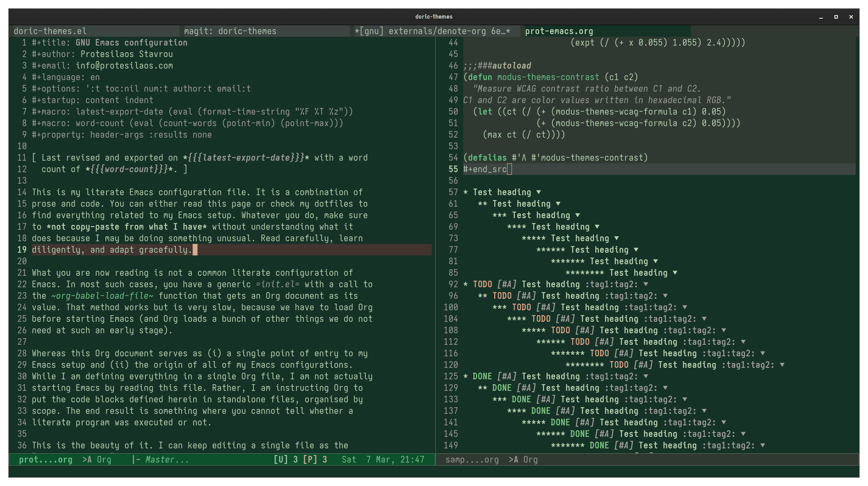This screenshot has width=868, height=486.
Task: Click the samp....org buffer name in the right mode line
Action: [472, 459]
